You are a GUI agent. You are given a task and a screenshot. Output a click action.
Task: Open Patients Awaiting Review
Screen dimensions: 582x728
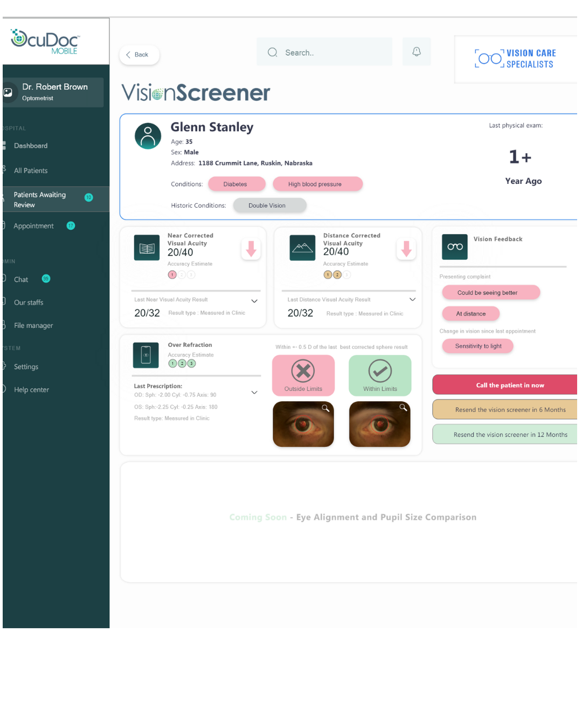39,199
